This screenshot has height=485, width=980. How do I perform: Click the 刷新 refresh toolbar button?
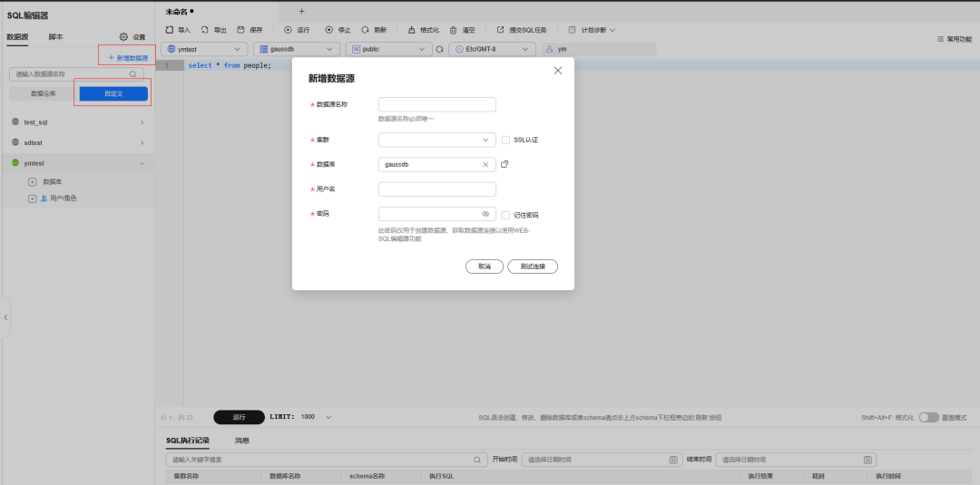click(x=374, y=30)
